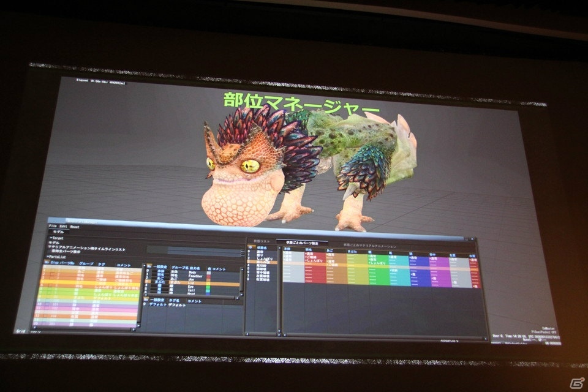Image resolution: width=588 pixels, height=392 pixels.
Task: Select the highlighted Lid group row
Action: click(192, 283)
